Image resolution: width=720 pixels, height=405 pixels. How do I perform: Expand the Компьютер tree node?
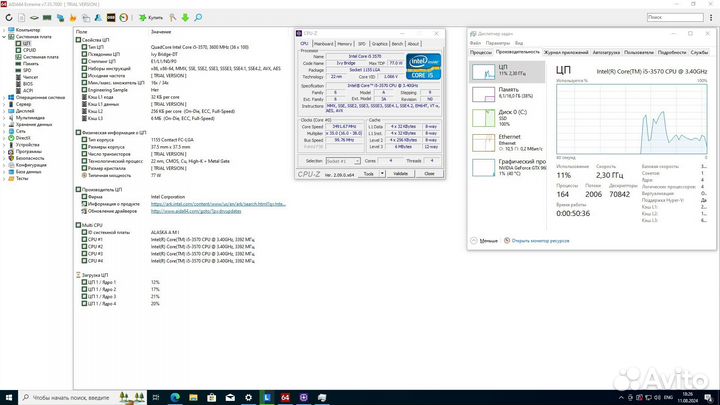[x=4, y=30]
